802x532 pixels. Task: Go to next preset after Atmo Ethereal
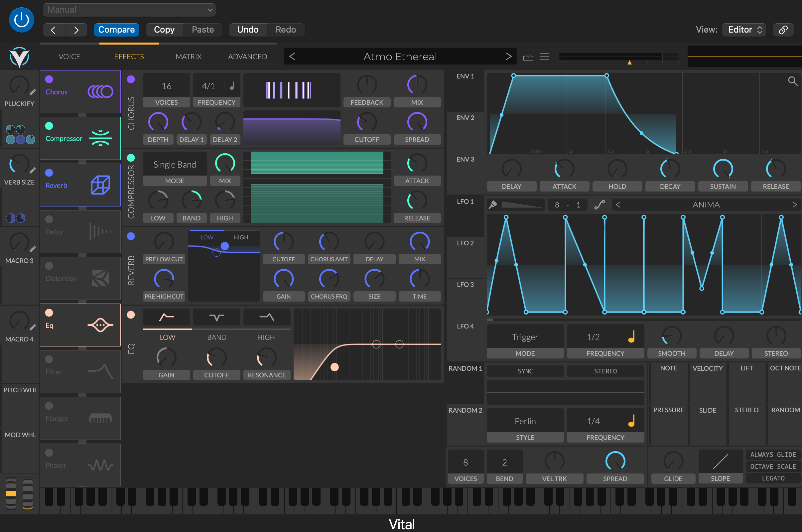508,56
